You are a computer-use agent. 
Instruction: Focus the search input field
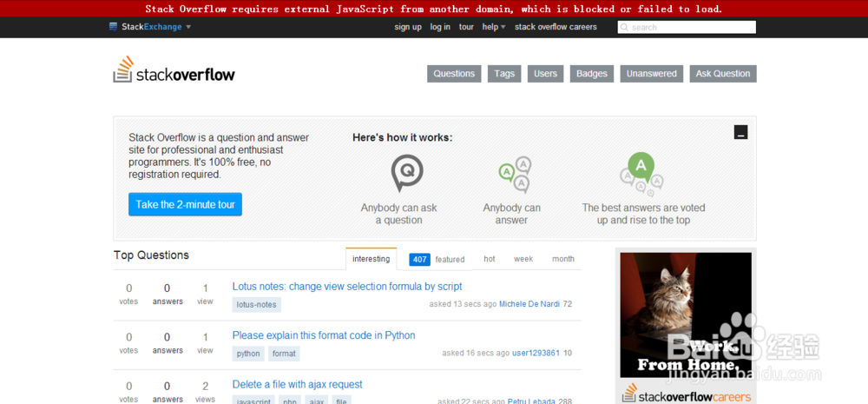[687, 27]
